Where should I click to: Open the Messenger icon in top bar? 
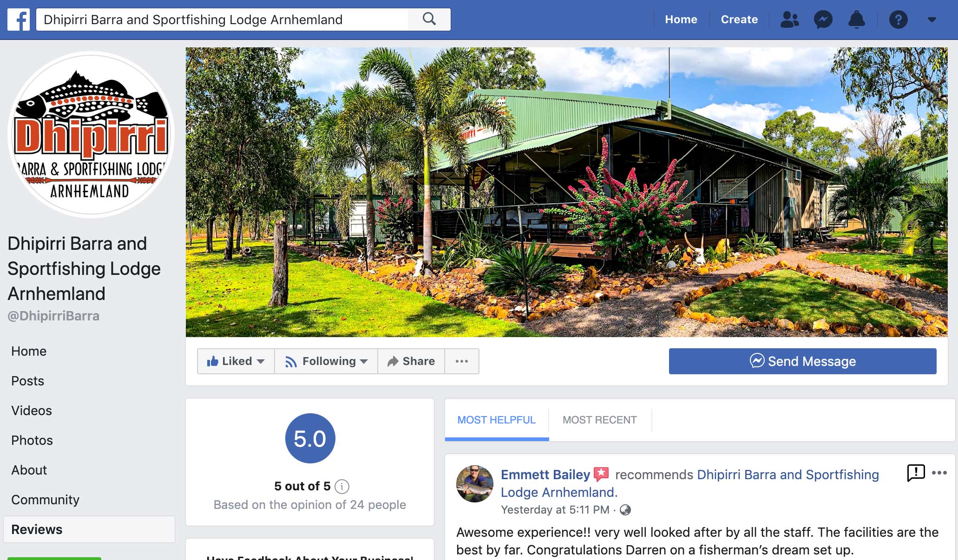(x=823, y=20)
